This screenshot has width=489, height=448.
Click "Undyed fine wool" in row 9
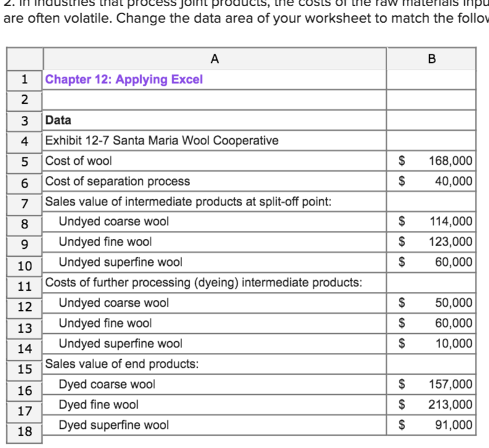click(x=215, y=242)
